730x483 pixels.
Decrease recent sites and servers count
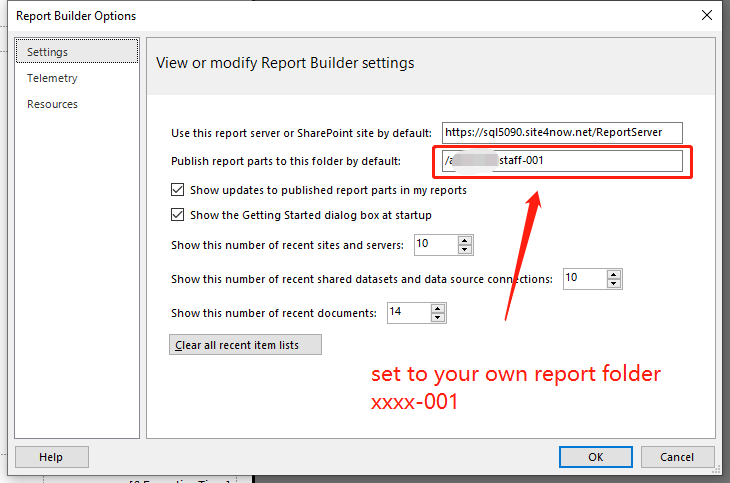point(464,249)
